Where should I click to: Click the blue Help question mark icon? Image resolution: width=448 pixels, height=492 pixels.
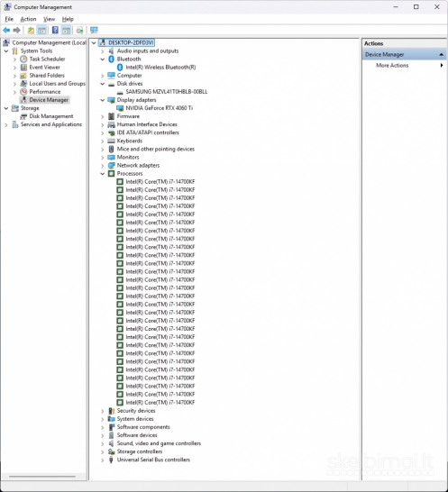(55, 30)
